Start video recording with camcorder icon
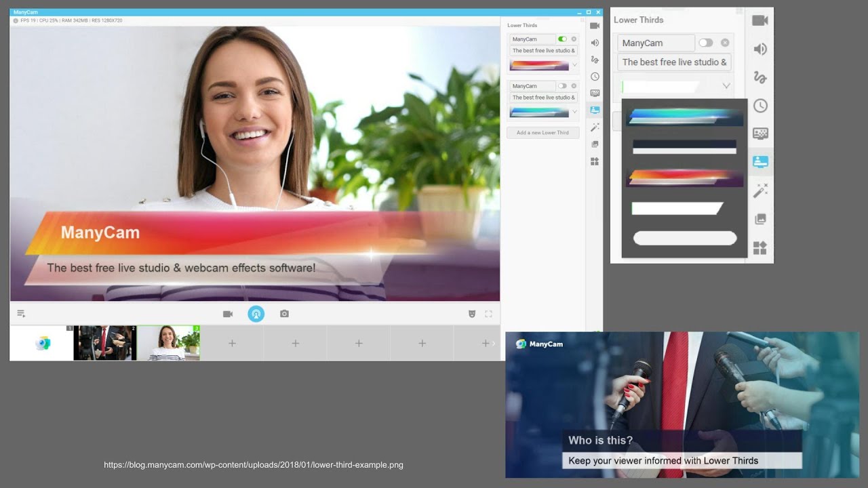The height and width of the screenshot is (488, 868). [228, 314]
